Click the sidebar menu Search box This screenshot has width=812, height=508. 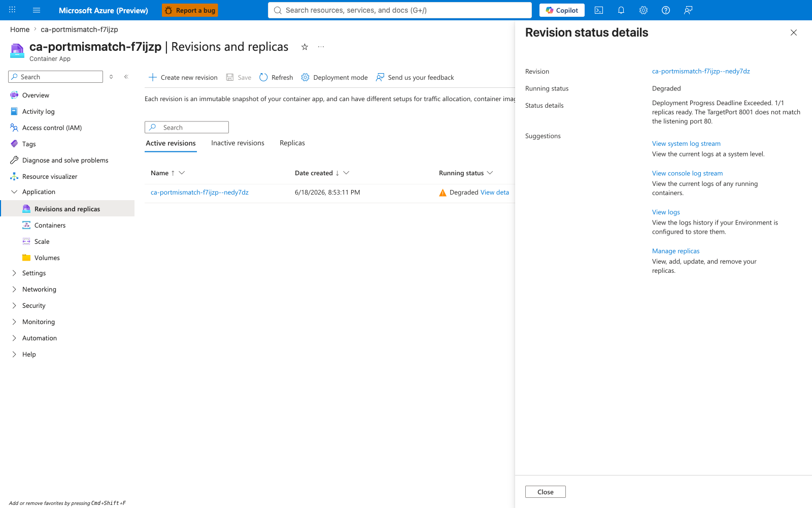(56, 77)
